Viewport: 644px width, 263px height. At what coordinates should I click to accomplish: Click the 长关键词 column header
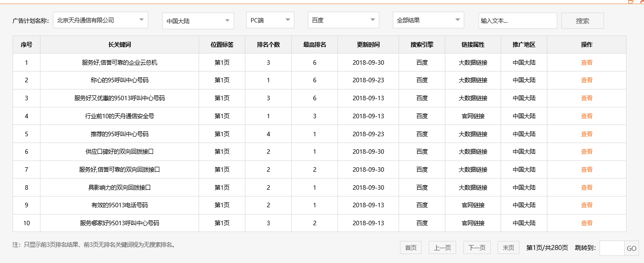click(119, 45)
